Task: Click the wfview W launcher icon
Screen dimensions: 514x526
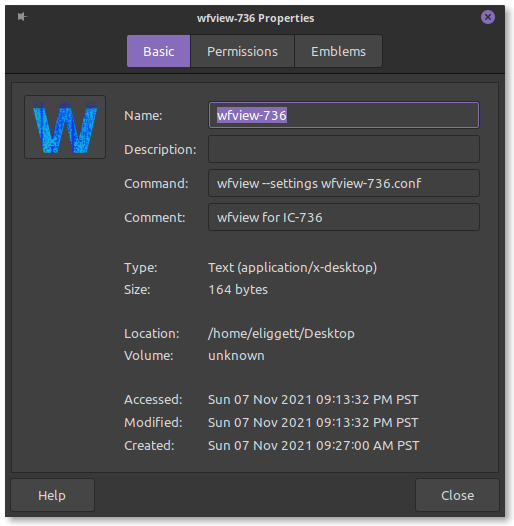Action: tap(65, 127)
